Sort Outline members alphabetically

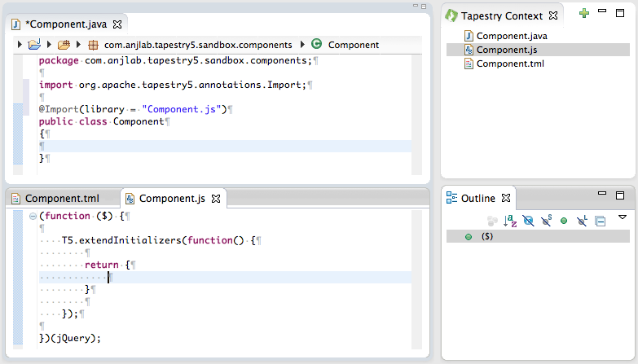pyautogui.click(x=510, y=221)
